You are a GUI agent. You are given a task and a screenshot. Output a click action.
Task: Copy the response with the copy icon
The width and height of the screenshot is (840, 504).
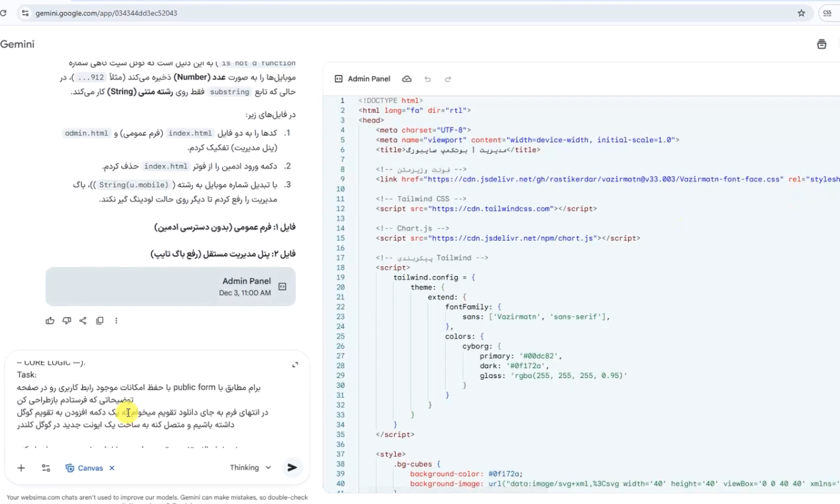(100, 321)
